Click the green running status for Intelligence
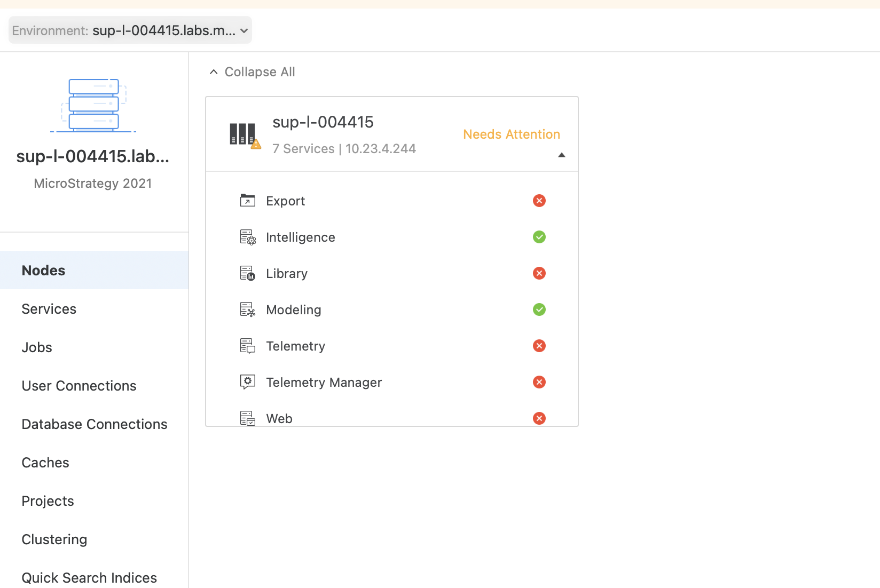The width and height of the screenshot is (880, 588). coord(539,237)
